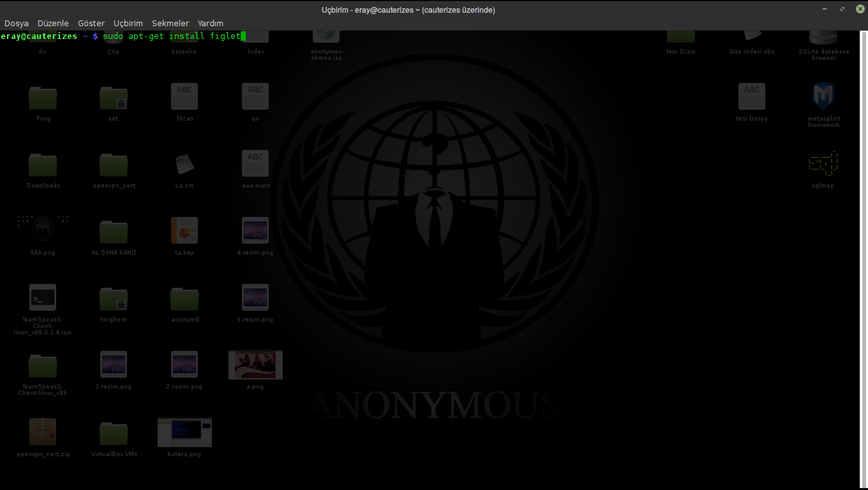Click the 'anonymos-shmoo.iso' desktop label

coord(327,55)
